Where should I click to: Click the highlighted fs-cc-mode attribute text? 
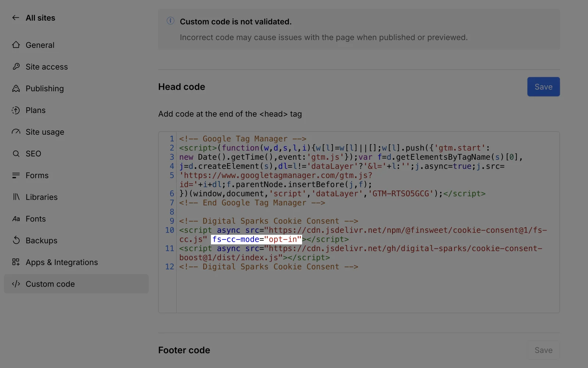(257, 240)
